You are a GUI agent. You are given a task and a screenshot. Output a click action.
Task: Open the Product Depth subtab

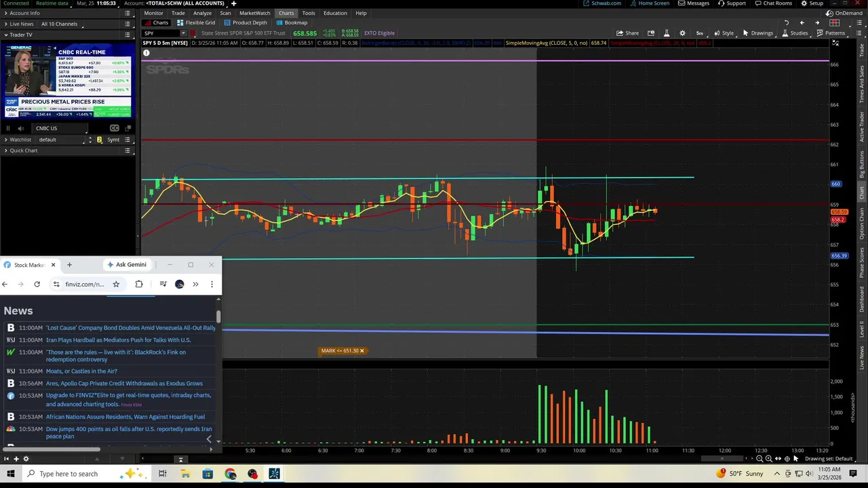tap(245, 22)
